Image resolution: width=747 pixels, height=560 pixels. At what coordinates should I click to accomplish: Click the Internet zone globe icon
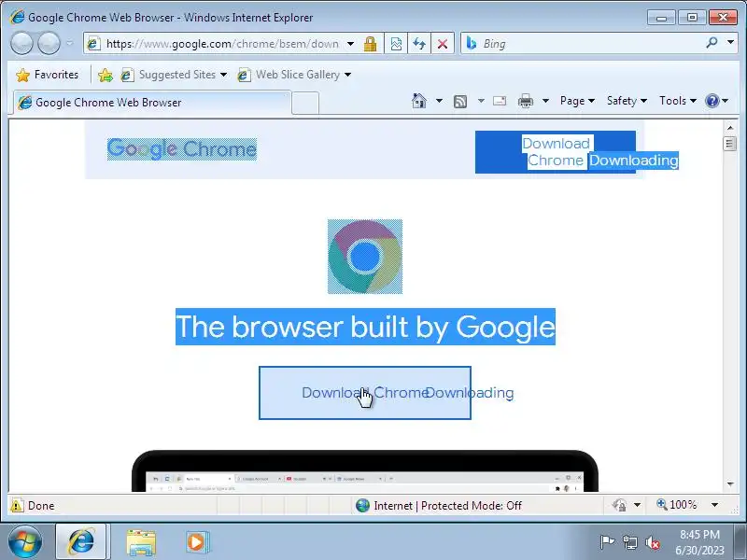[362, 505]
